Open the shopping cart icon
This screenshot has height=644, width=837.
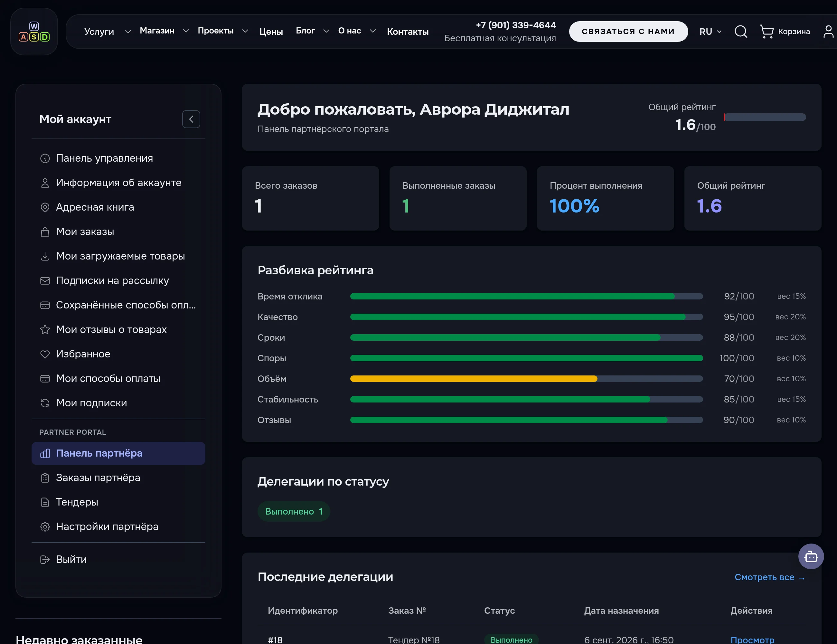766,32
